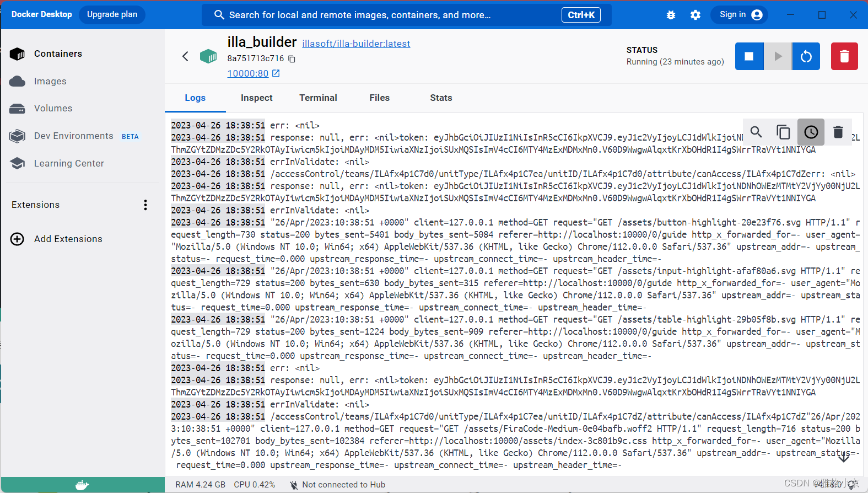Click Add Extensions label

point(68,239)
